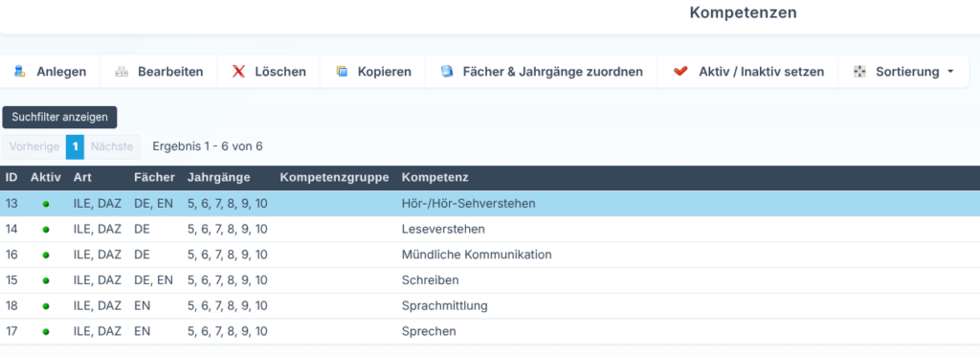Select page 1 in pagination
Viewport: 980px width, 357px height.
pyautogui.click(x=75, y=147)
